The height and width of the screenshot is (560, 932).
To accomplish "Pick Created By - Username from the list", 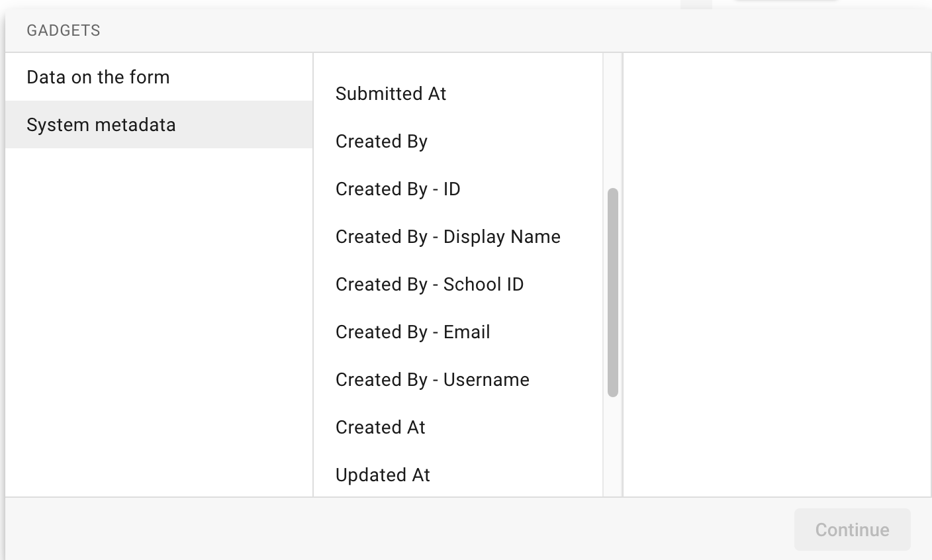I will (432, 379).
